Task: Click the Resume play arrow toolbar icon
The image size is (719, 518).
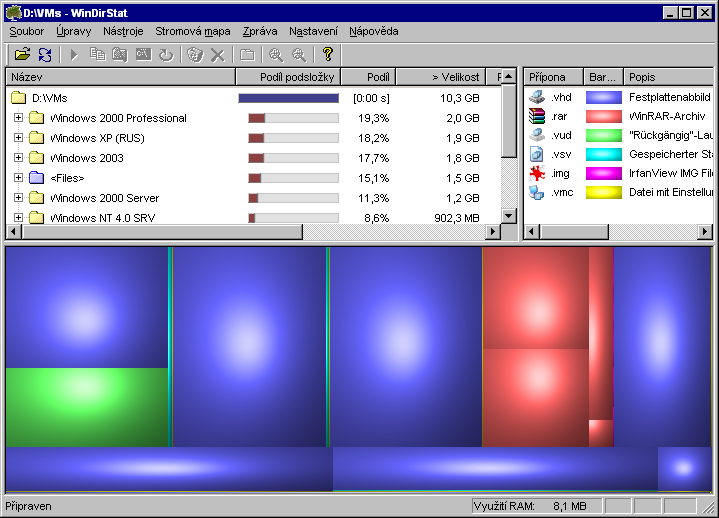Action: point(74,55)
